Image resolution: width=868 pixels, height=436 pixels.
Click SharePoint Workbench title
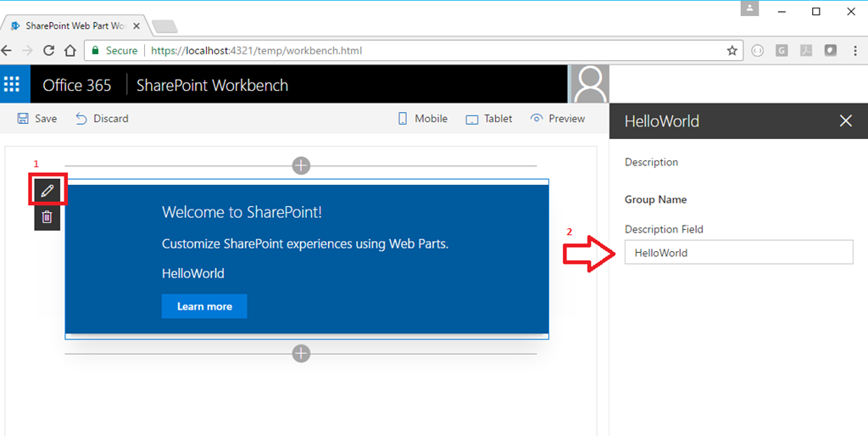(212, 86)
